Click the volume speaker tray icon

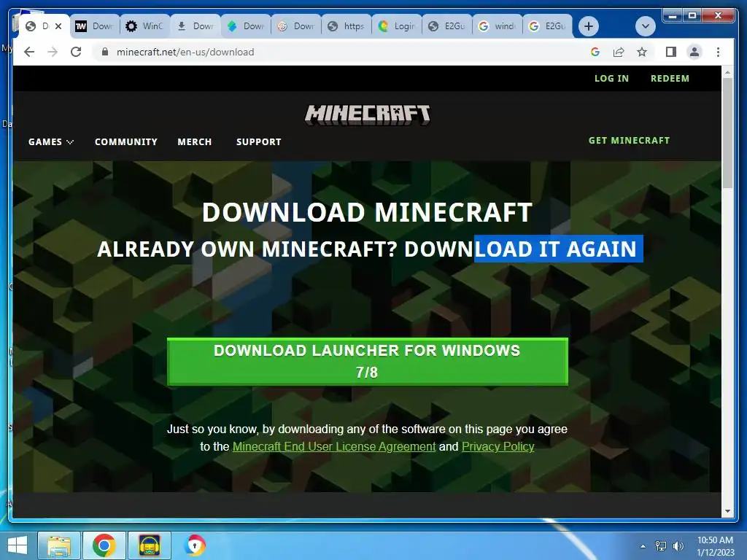click(x=678, y=545)
